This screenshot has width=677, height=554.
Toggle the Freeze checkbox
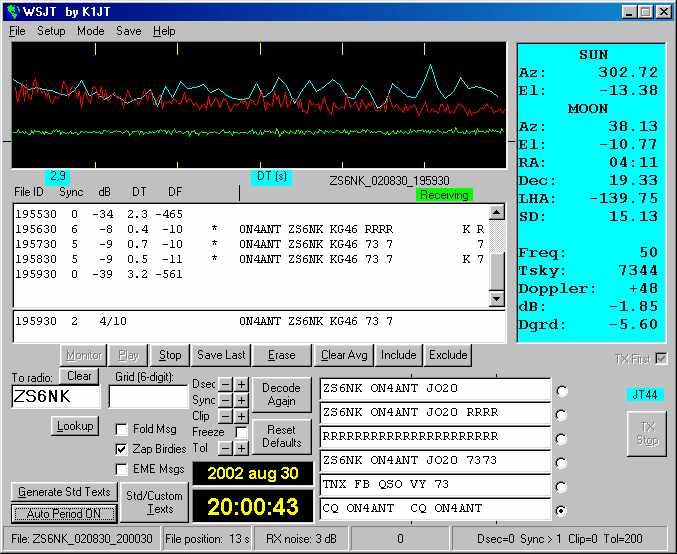[x=241, y=432]
